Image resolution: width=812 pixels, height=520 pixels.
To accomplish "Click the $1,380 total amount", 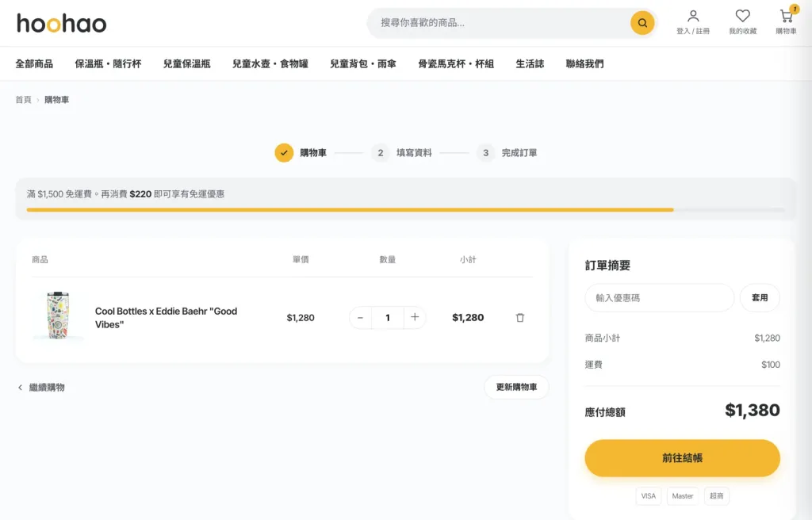I will click(x=752, y=410).
